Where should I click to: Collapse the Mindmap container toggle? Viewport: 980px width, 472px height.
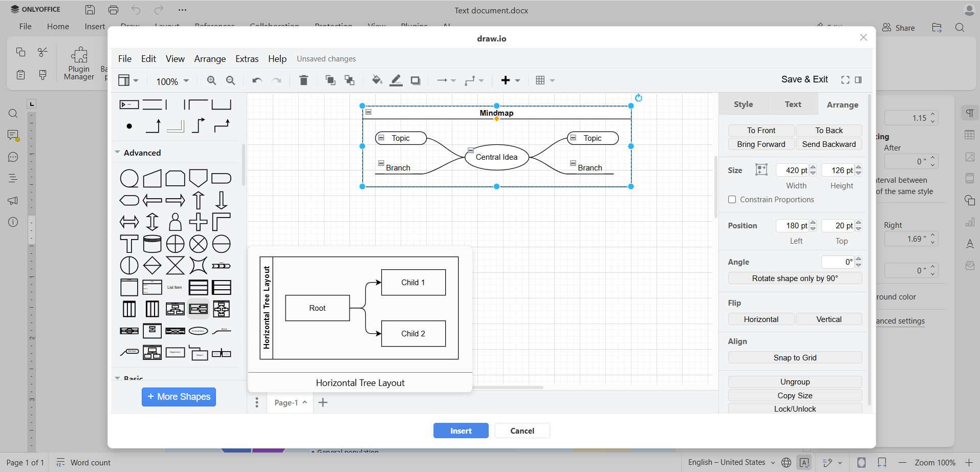(x=368, y=112)
